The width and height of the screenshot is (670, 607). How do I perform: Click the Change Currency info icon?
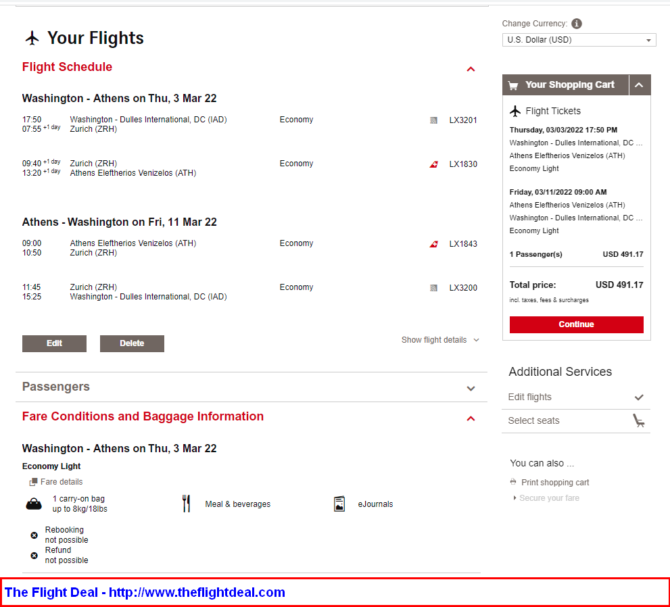tap(577, 24)
